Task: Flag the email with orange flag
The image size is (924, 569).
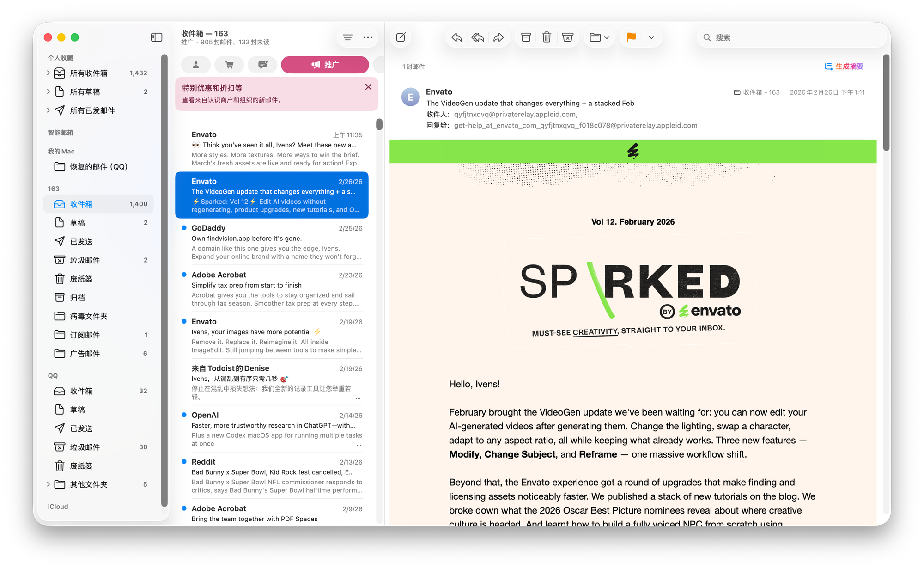Action: pyautogui.click(x=631, y=37)
